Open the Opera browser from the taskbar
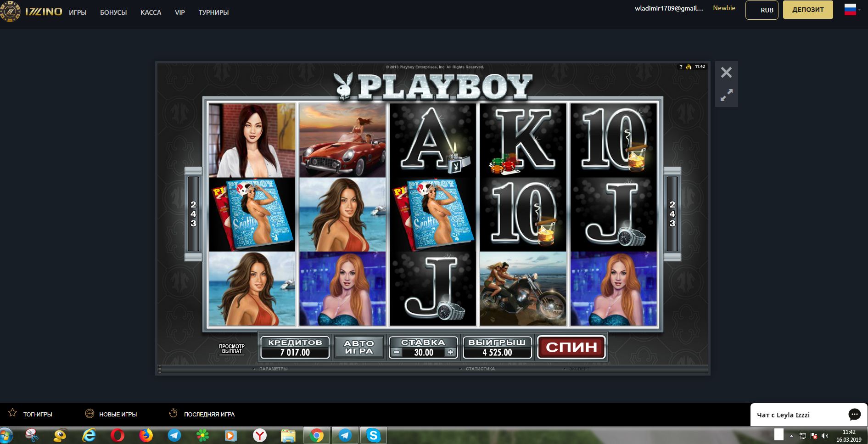 117,435
